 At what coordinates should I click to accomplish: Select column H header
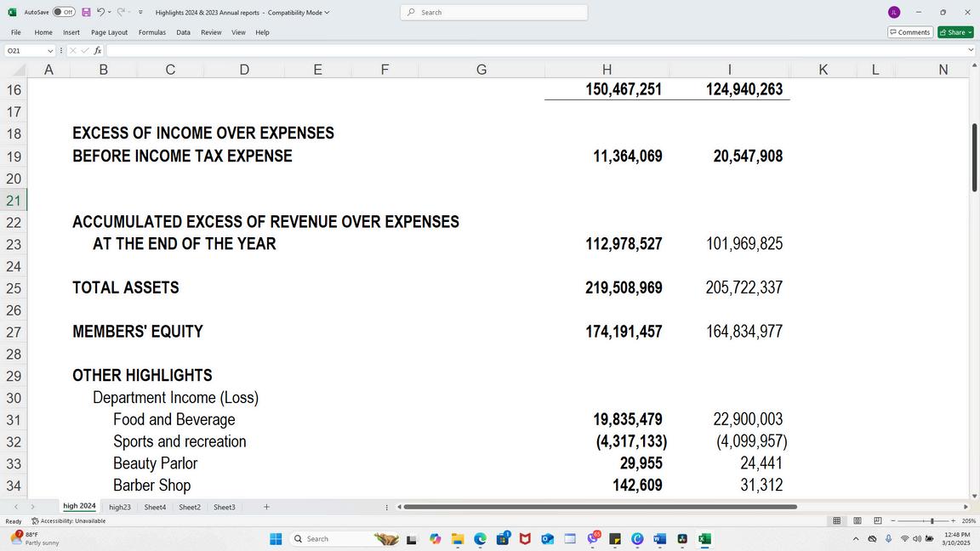click(x=607, y=70)
